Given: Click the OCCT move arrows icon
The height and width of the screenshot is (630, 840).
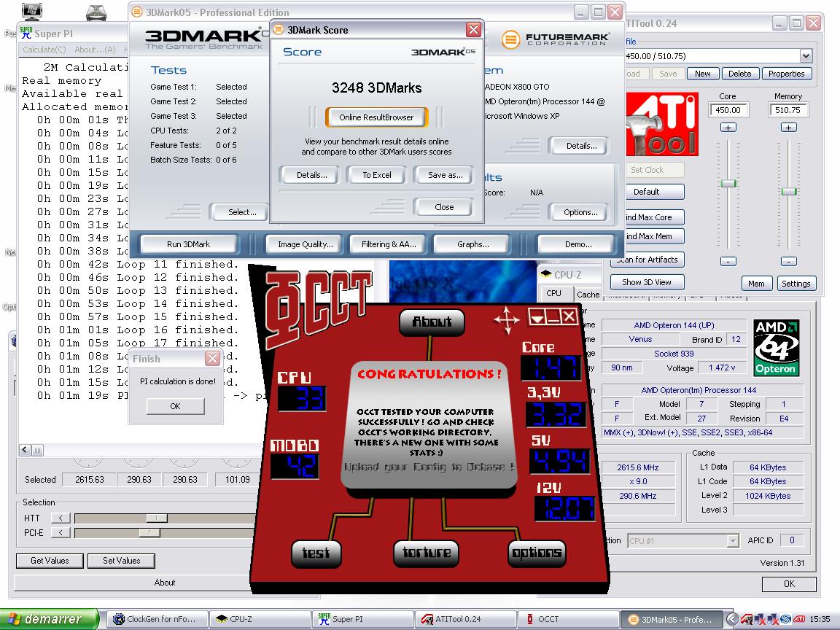Looking at the screenshot, I should [x=506, y=320].
